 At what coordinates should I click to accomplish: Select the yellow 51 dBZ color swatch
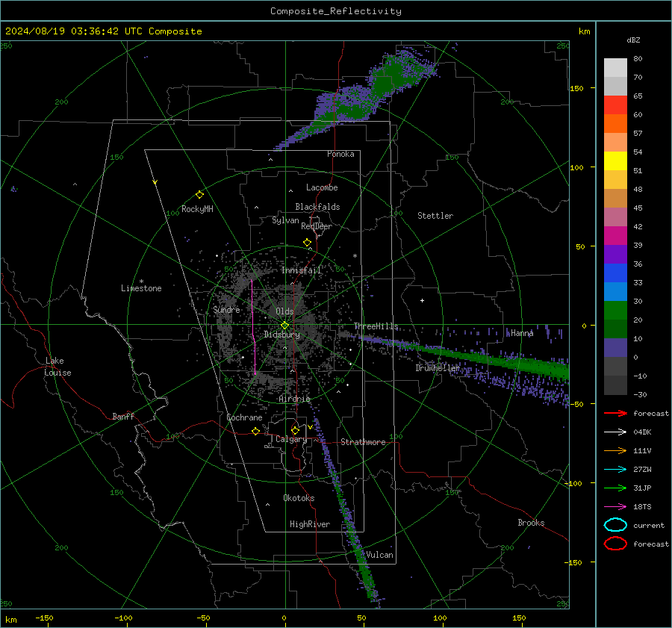[x=615, y=161]
